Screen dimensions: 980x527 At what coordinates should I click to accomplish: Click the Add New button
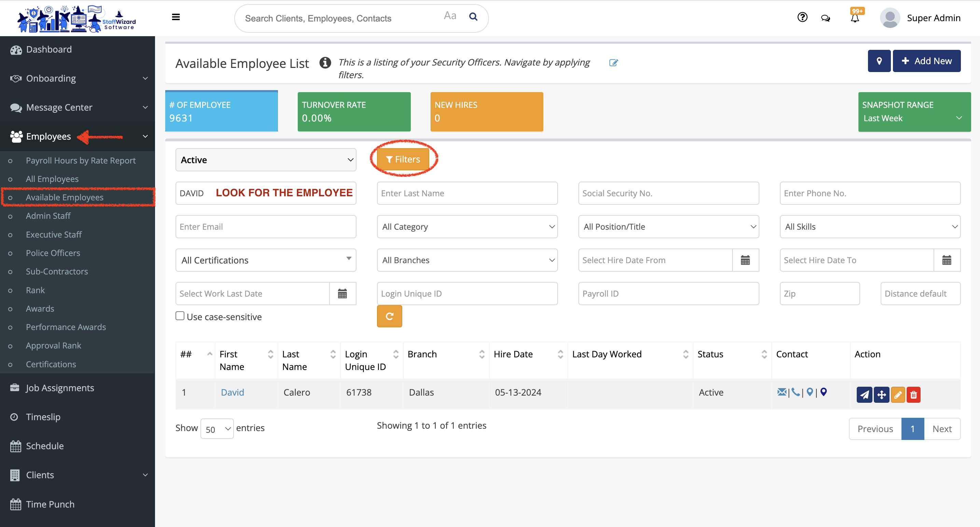926,61
